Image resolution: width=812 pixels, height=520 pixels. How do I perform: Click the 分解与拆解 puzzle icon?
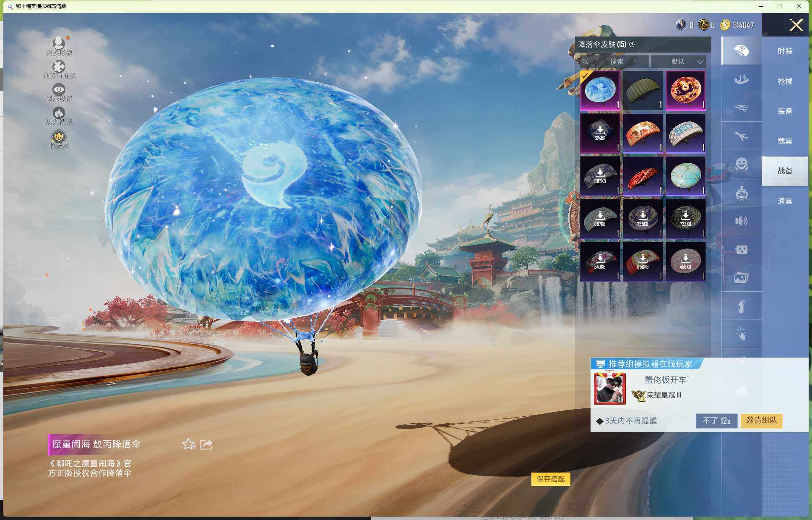(59, 66)
